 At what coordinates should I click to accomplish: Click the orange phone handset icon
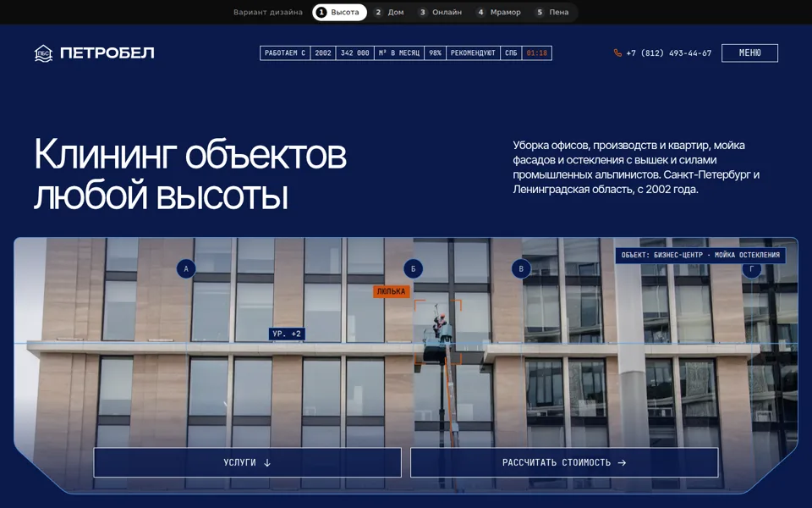coord(617,52)
